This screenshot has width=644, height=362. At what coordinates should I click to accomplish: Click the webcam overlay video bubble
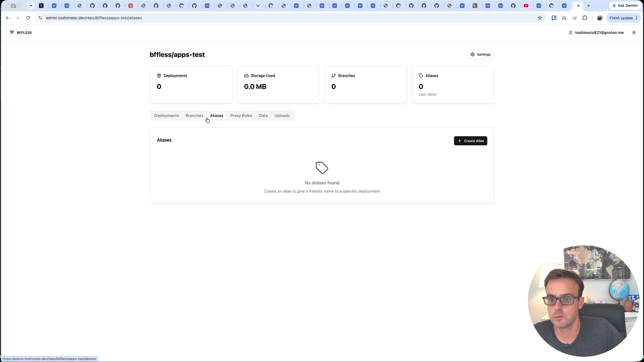tap(584, 301)
